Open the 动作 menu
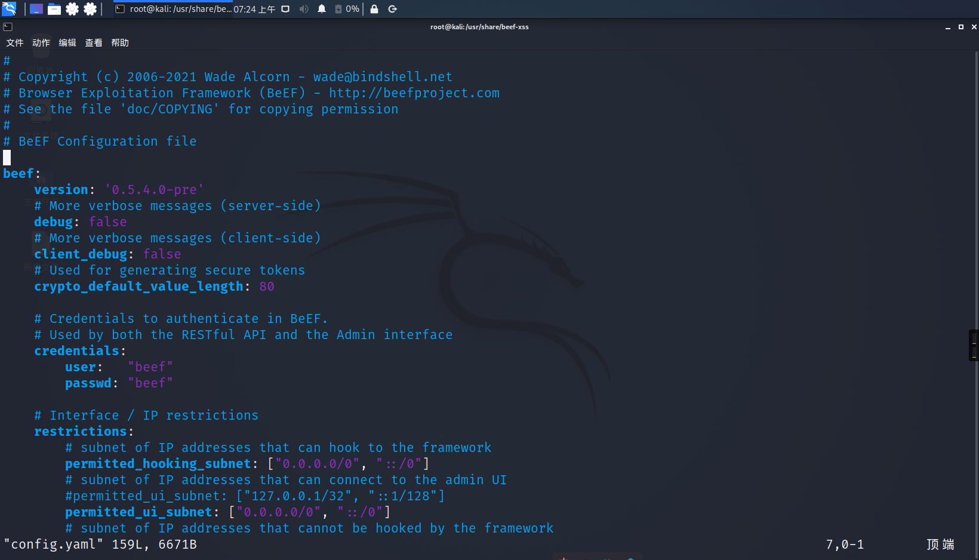Image resolution: width=979 pixels, height=560 pixels. click(x=40, y=42)
